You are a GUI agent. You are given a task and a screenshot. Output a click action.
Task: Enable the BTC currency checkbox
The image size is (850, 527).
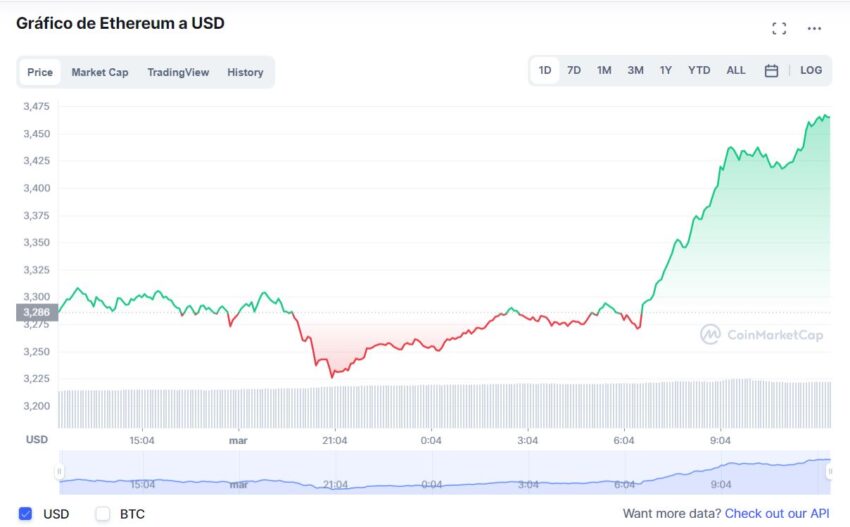[x=102, y=513]
